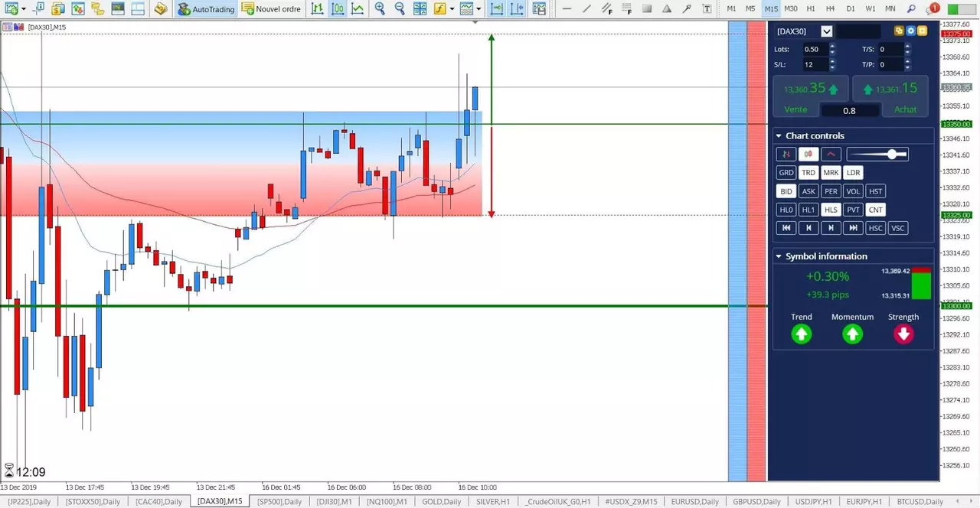Switch to the M30 timeframe

tap(791, 9)
